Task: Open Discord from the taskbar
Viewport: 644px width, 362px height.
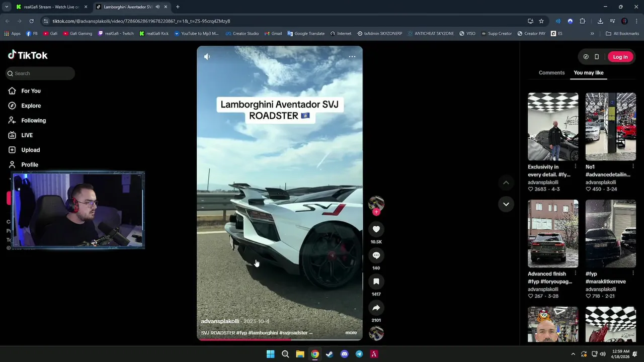Action: click(x=344, y=354)
